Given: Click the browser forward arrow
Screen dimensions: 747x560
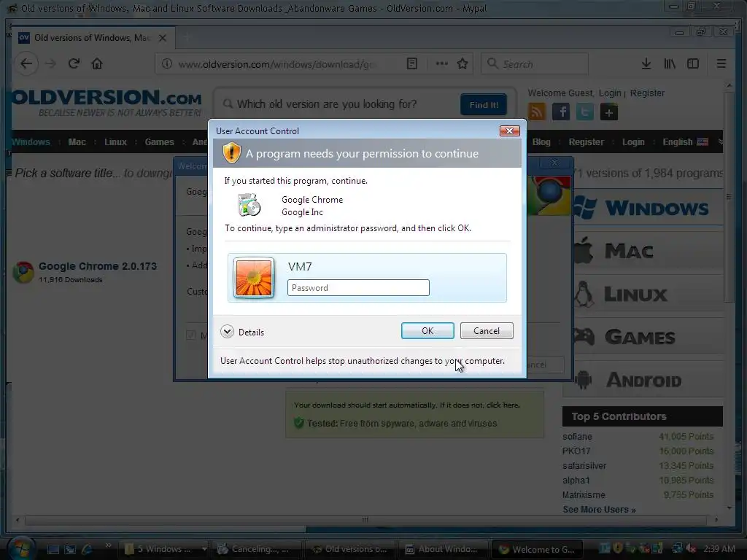Looking at the screenshot, I should (x=50, y=64).
